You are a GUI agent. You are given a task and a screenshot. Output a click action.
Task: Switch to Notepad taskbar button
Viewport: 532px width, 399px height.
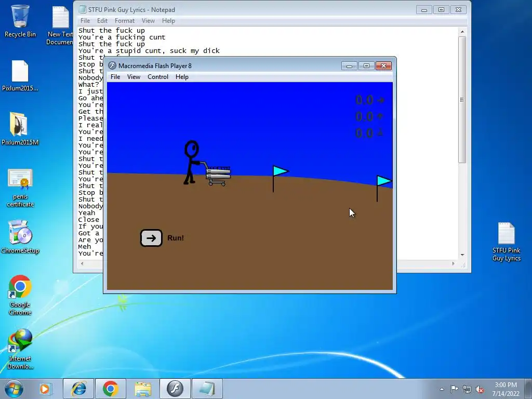(x=207, y=389)
